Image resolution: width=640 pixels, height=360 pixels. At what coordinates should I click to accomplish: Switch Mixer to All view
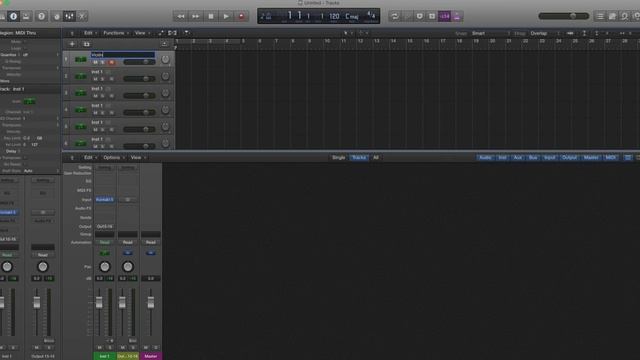point(376,158)
